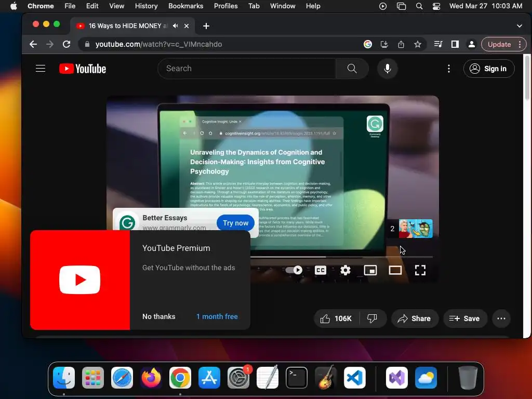This screenshot has height=399, width=532.
Task: Save the video to playlist
Action: coord(465,318)
